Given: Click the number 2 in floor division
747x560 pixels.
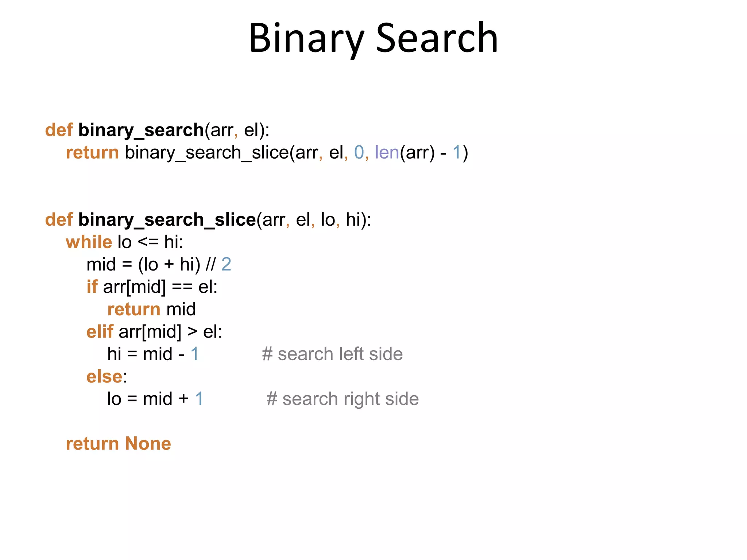Looking at the screenshot, I should click(x=226, y=265).
